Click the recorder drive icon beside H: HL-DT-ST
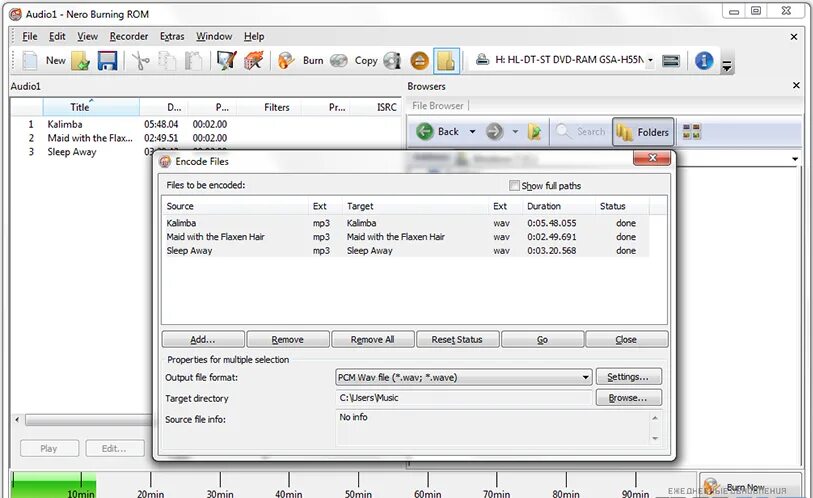Viewport: 813px width, 498px height. 482,60
